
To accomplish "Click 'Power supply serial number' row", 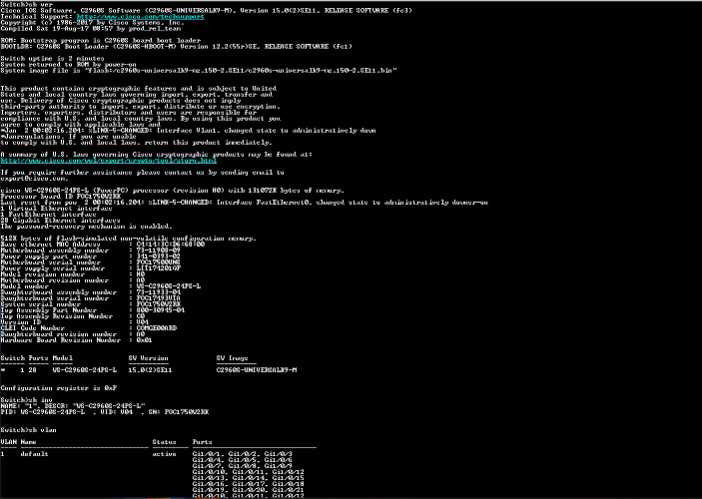I will [90, 269].
